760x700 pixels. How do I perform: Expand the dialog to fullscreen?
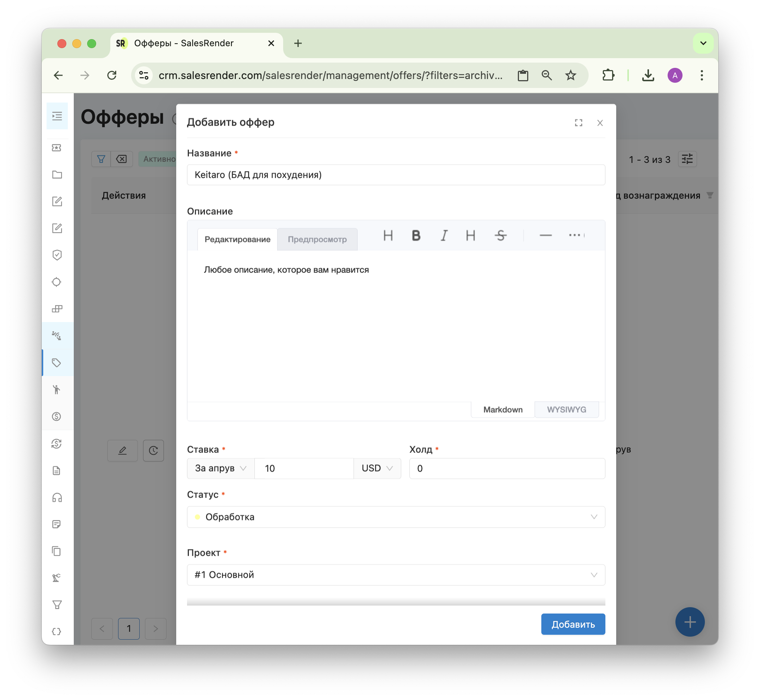coord(579,123)
